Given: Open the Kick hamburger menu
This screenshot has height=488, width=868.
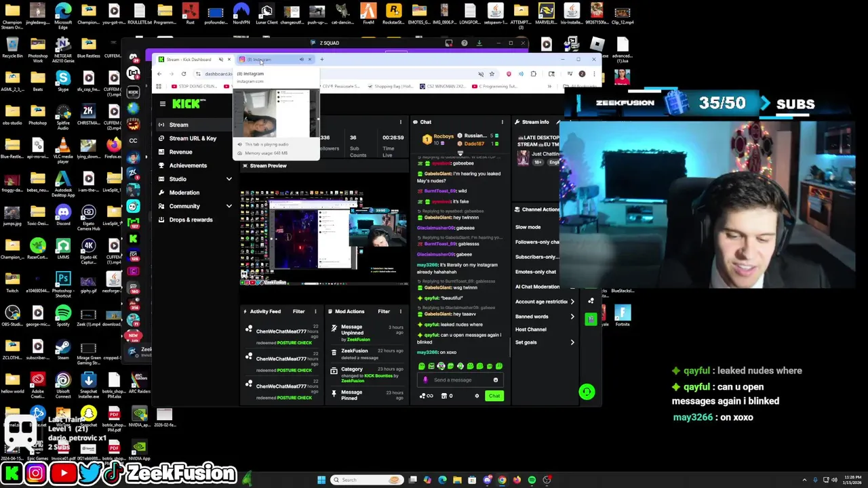Looking at the screenshot, I should pyautogui.click(x=163, y=104).
